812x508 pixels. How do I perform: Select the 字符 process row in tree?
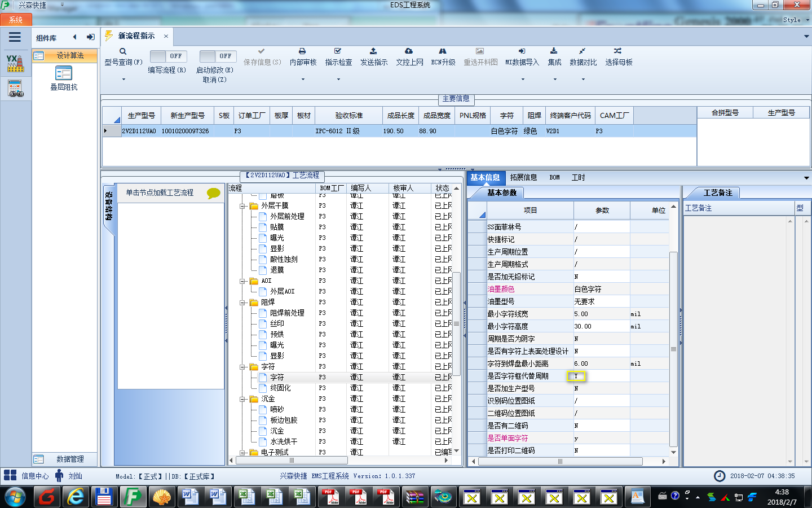pyautogui.click(x=277, y=378)
